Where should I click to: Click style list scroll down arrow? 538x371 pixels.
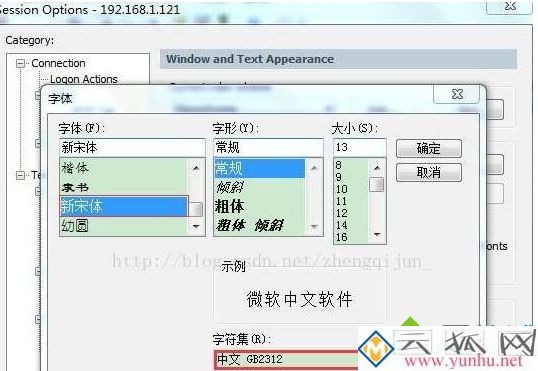coord(314,226)
